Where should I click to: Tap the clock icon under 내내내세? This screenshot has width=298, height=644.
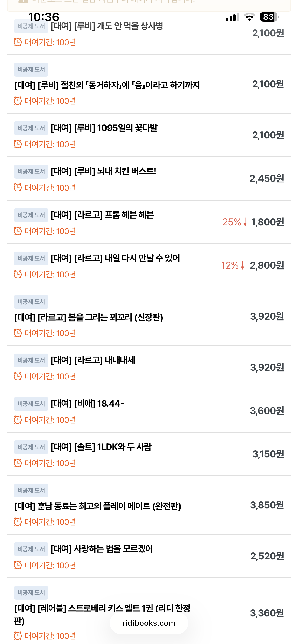click(x=18, y=376)
